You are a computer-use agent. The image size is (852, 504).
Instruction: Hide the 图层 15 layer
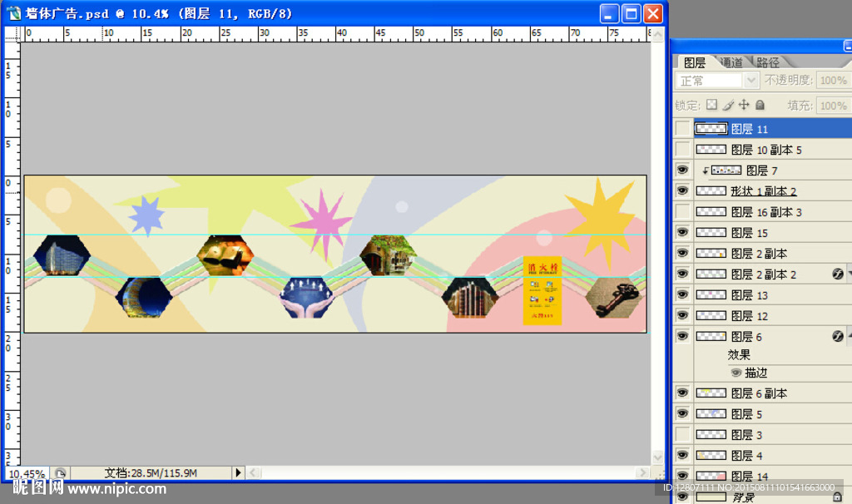click(682, 232)
